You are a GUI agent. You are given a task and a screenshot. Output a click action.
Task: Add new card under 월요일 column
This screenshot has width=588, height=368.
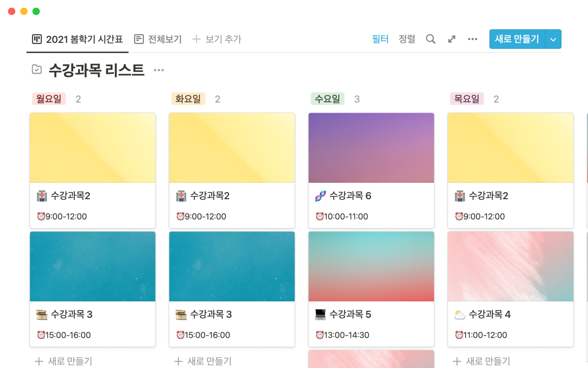64,361
